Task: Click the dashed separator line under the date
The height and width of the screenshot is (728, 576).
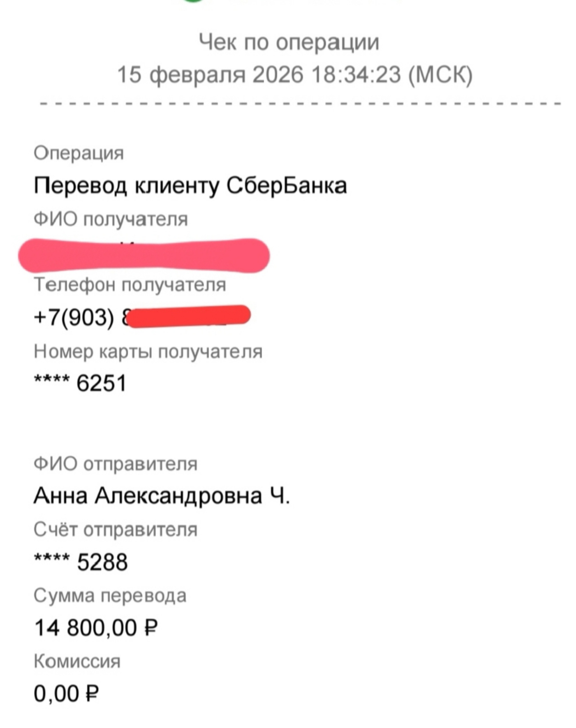Action: click(x=300, y=103)
